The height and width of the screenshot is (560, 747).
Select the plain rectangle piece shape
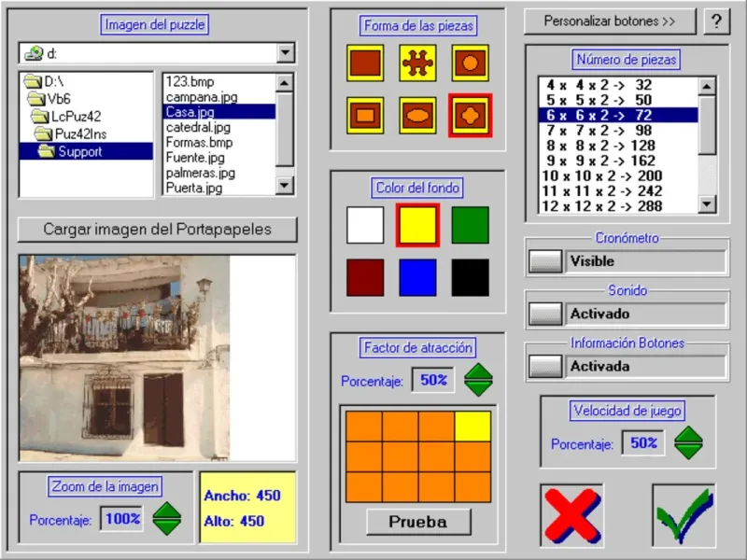[x=365, y=63]
